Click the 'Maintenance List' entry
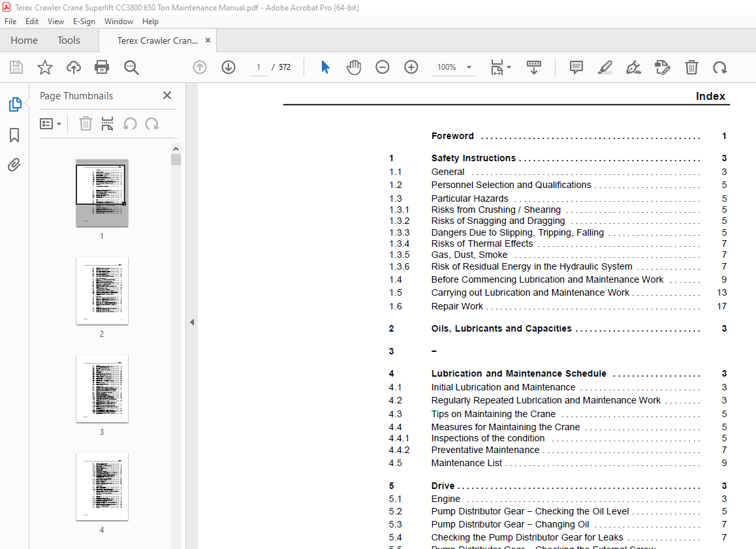The height and width of the screenshot is (549, 756). click(x=466, y=463)
